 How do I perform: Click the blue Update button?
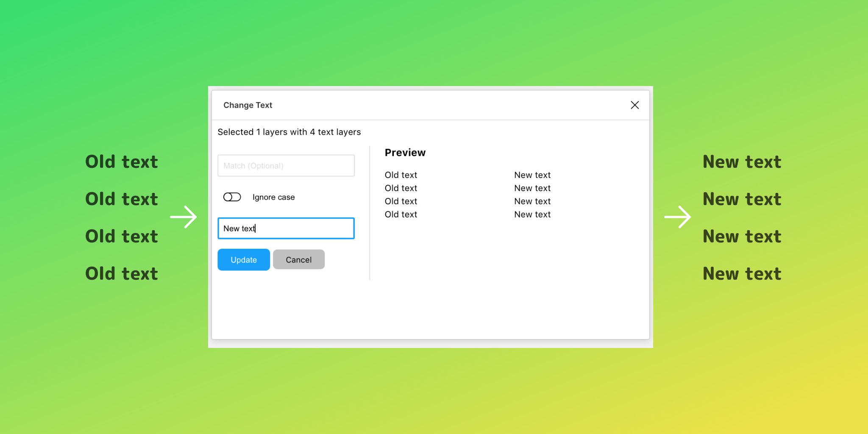click(x=244, y=260)
